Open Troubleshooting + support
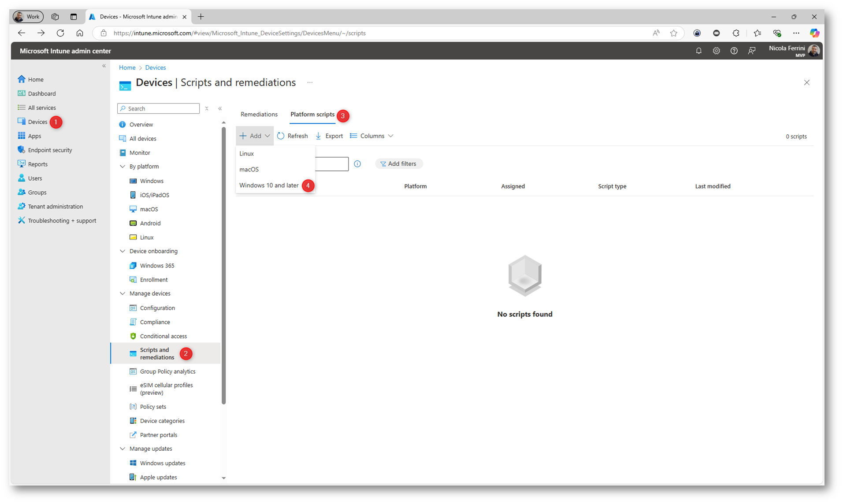Image resolution: width=843 pixels, height=504 pixels. 57,221
